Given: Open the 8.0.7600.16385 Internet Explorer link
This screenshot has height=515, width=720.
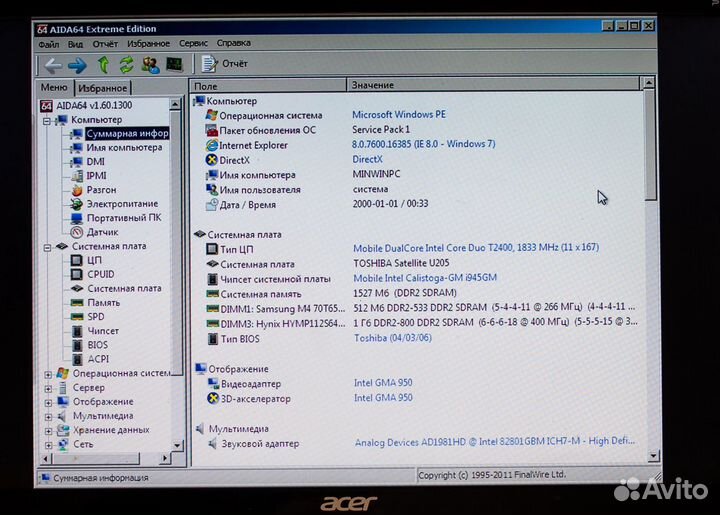Looking at the screenshot, I should click(423, 144).
